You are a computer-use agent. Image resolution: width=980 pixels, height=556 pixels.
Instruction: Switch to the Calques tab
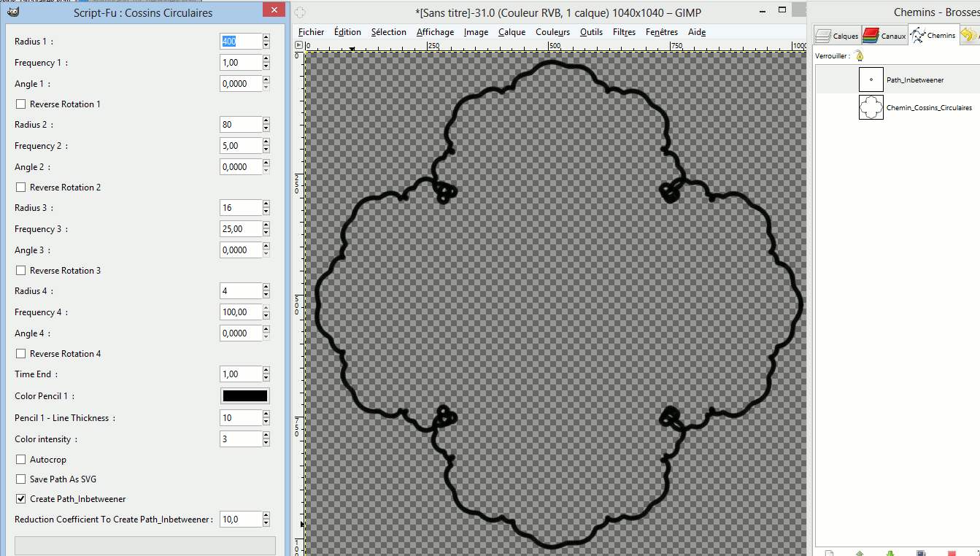[837, 35]
